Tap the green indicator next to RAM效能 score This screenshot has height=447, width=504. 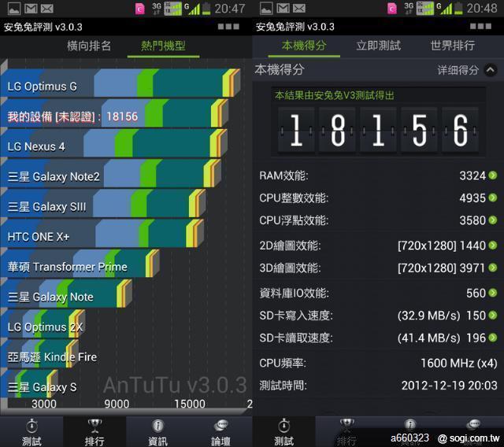click(493, 175)
